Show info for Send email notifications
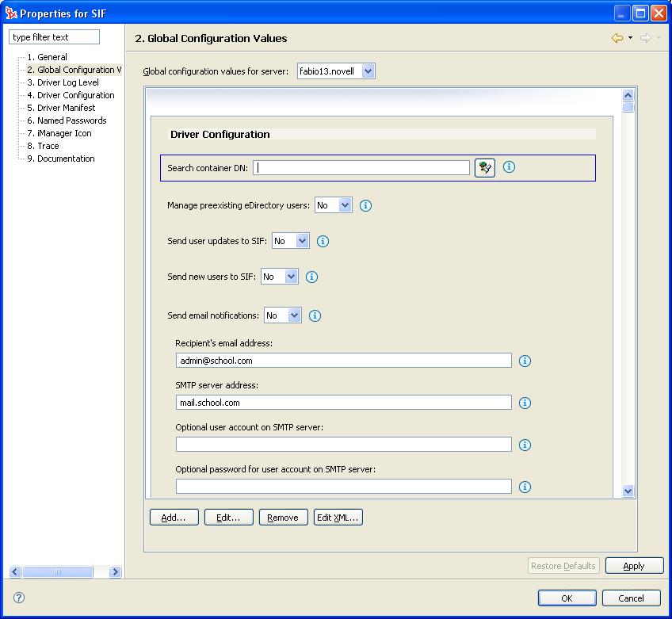This screenshot has width=672, height=619. [x=315, y=315]
